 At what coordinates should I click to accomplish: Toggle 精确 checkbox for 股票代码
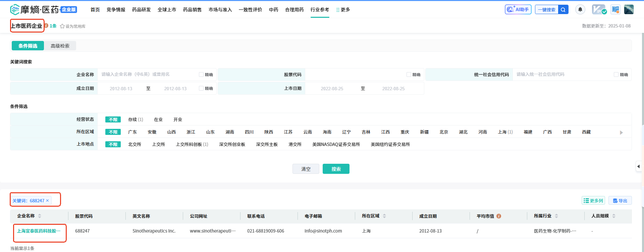[x=409, y=74]
